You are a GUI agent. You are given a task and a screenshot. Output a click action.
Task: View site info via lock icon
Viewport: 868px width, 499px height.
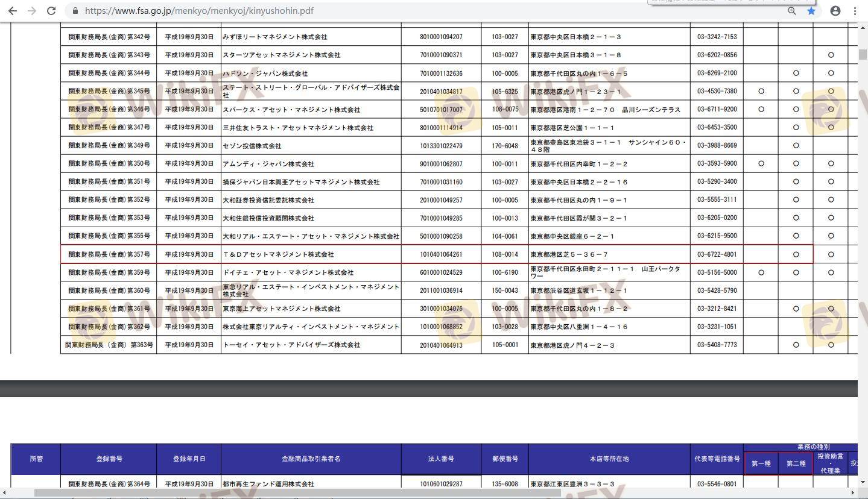[75, 11]
